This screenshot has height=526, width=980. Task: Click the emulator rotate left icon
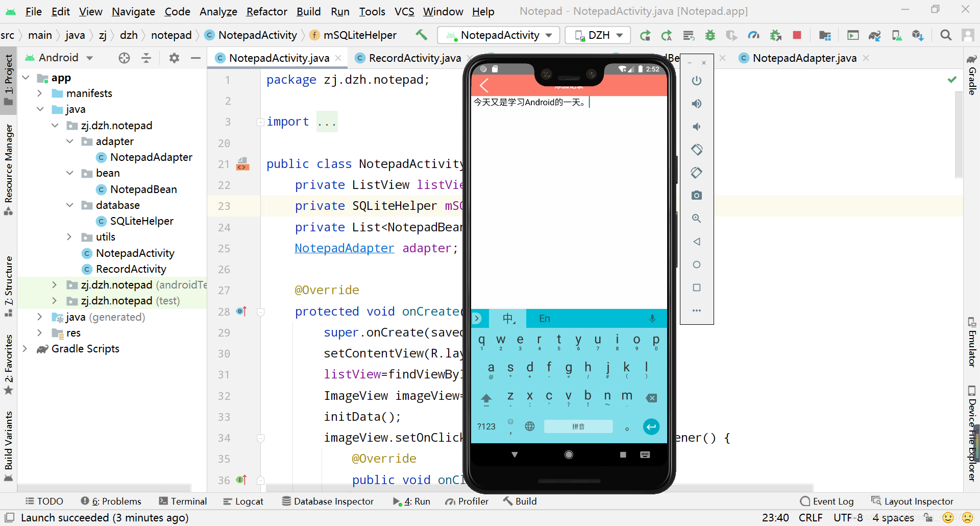pos(697,150)
